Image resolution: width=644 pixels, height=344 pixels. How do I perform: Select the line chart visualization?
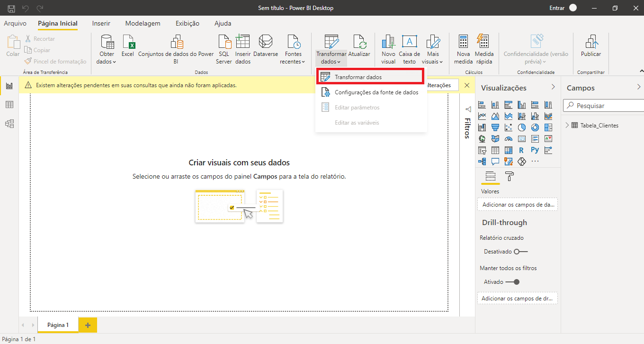pos(482,116)
